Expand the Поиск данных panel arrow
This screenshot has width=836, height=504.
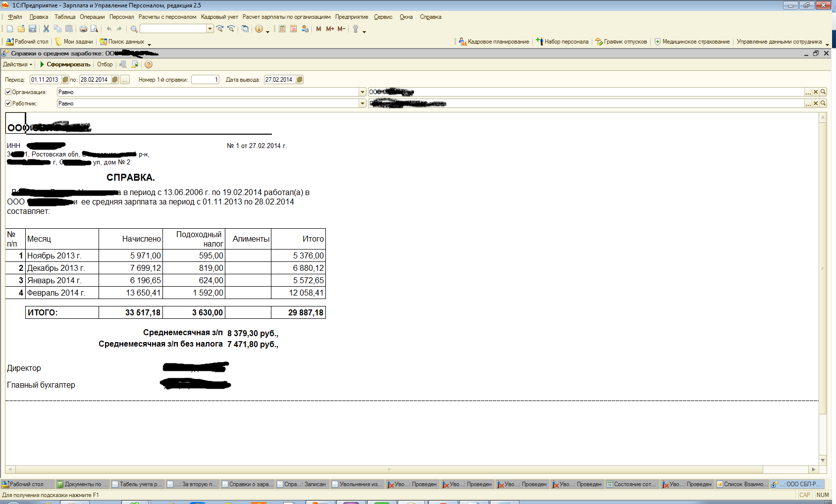point(149,44)
